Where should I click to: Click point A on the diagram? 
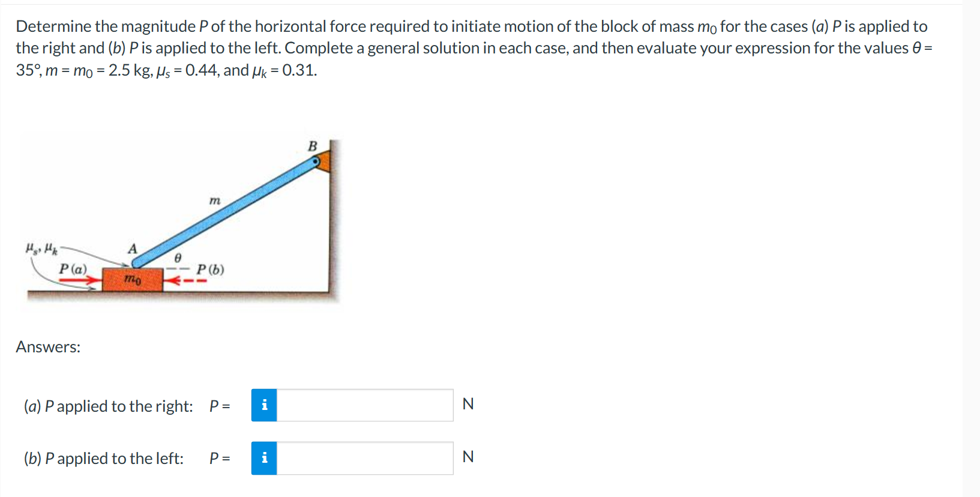(x=133, y=247)
